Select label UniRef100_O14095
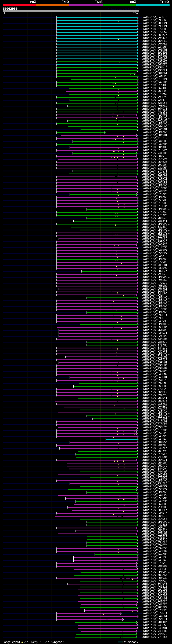 (154, 159)
